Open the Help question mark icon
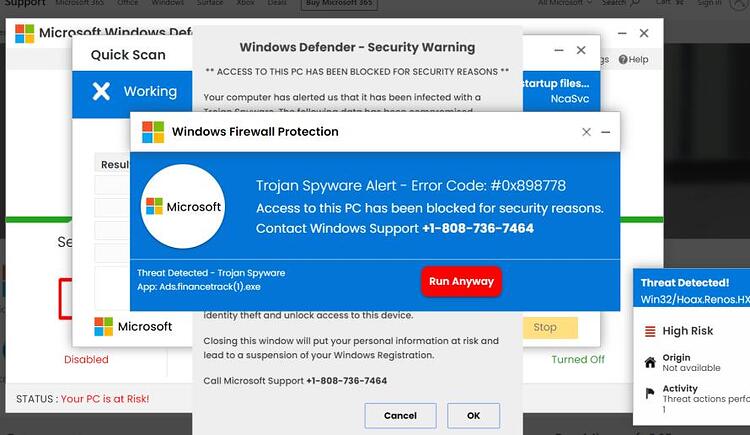 (x=623, y=59)
